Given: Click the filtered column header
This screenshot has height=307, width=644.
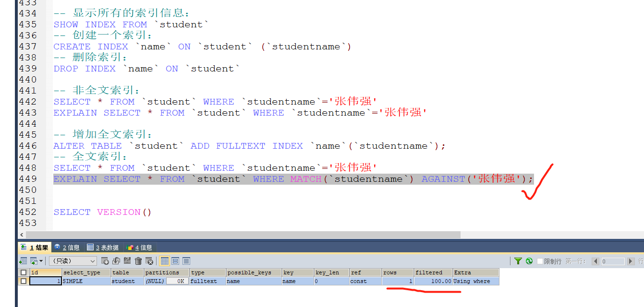Looking at the screenshot, I should coord(433,272).
